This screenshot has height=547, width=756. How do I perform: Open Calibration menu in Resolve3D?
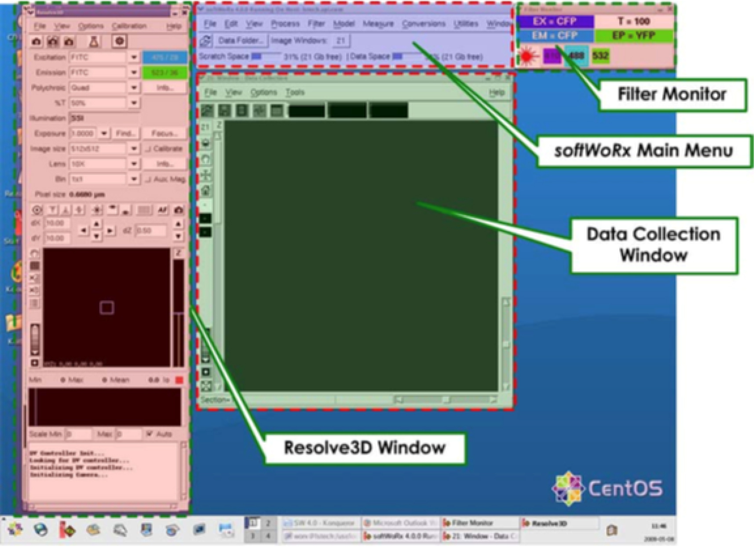tap(129, 26)
